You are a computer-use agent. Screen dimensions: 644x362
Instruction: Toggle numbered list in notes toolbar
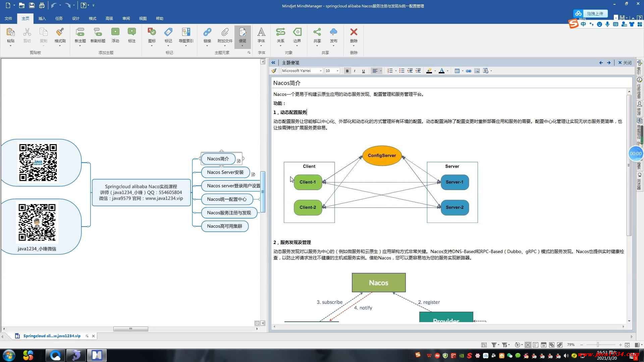(390, 71)
